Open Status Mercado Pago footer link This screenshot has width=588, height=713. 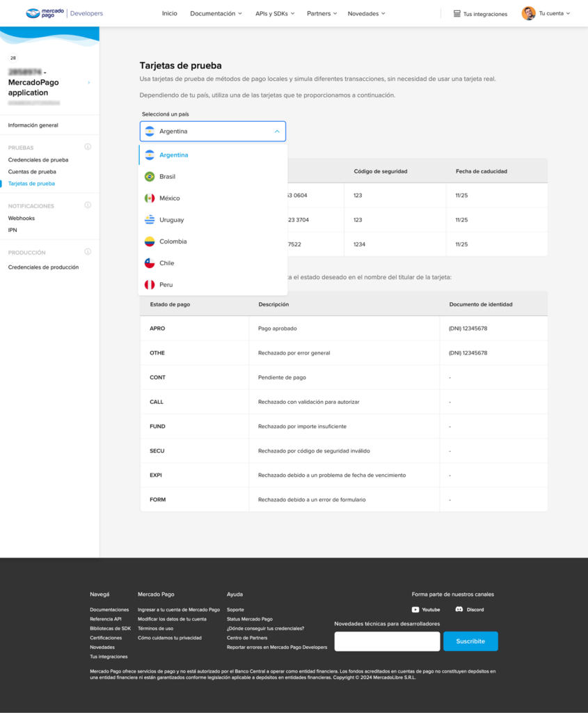(x=250, y=619)
